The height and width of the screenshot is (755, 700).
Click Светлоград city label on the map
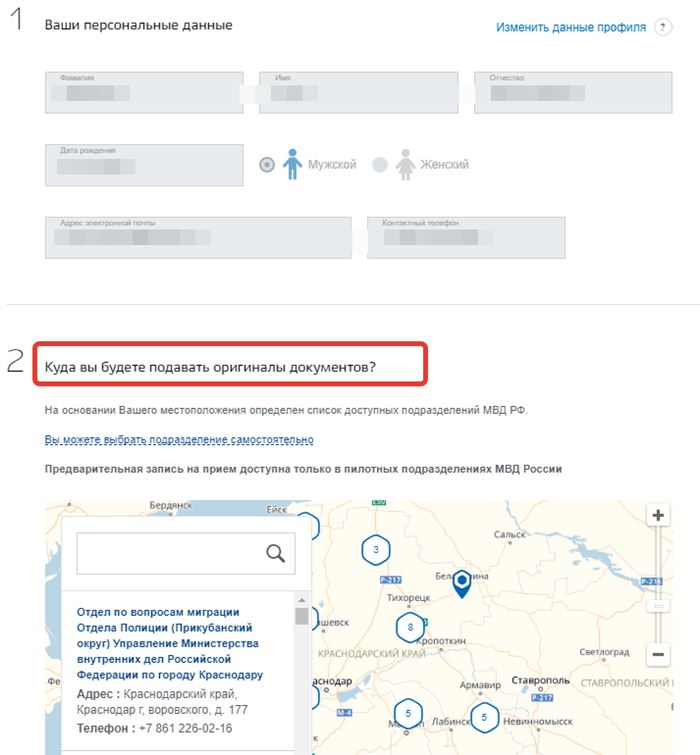604,652
